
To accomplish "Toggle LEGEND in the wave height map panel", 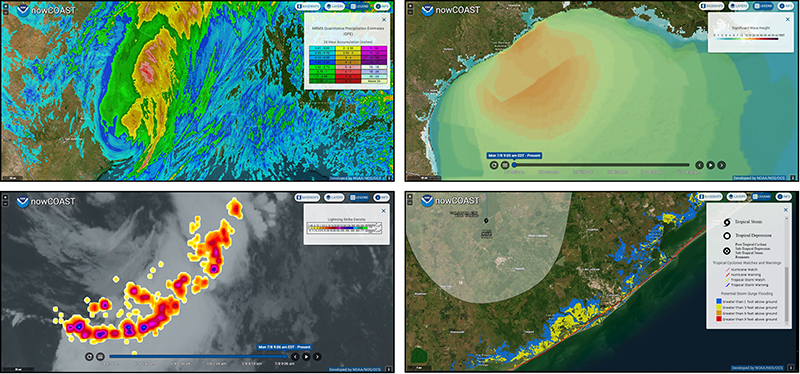I will click(x=763, y=6).
